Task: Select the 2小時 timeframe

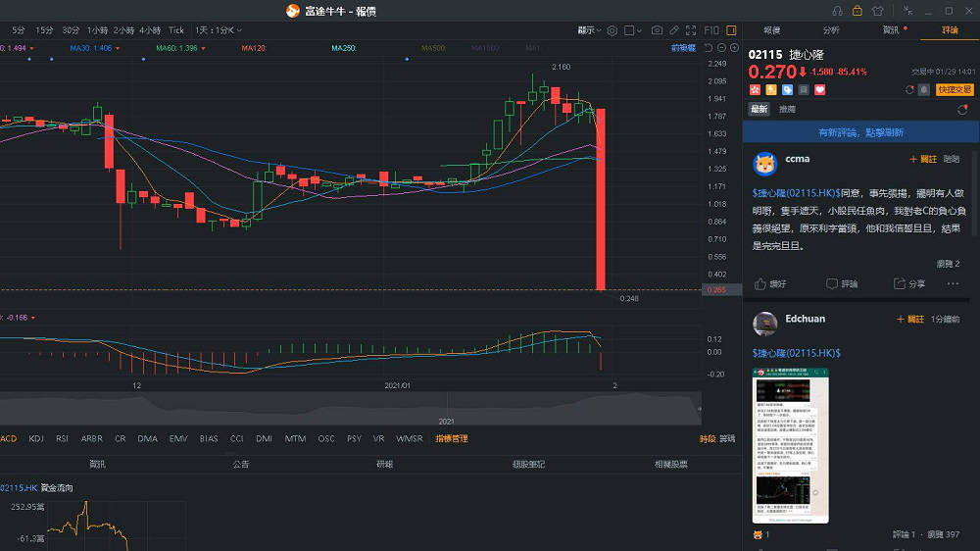Action: coord(123,30)
